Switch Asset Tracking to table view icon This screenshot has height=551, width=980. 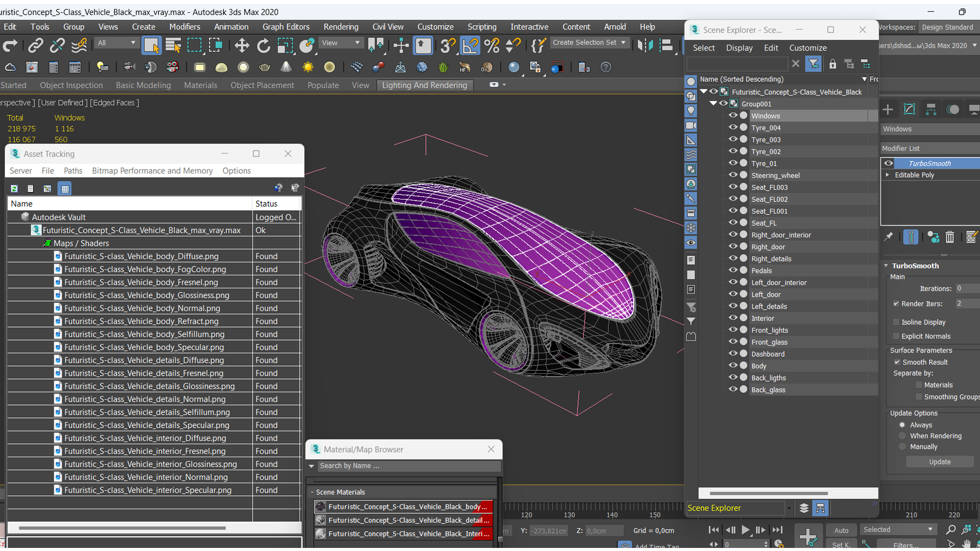(65, 189)
